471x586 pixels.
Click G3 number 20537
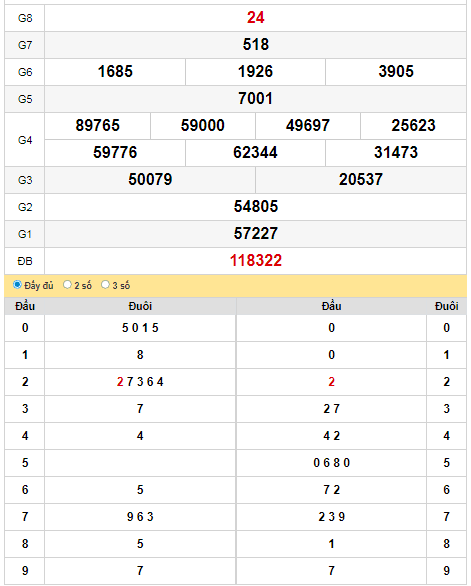coord(361,179)
